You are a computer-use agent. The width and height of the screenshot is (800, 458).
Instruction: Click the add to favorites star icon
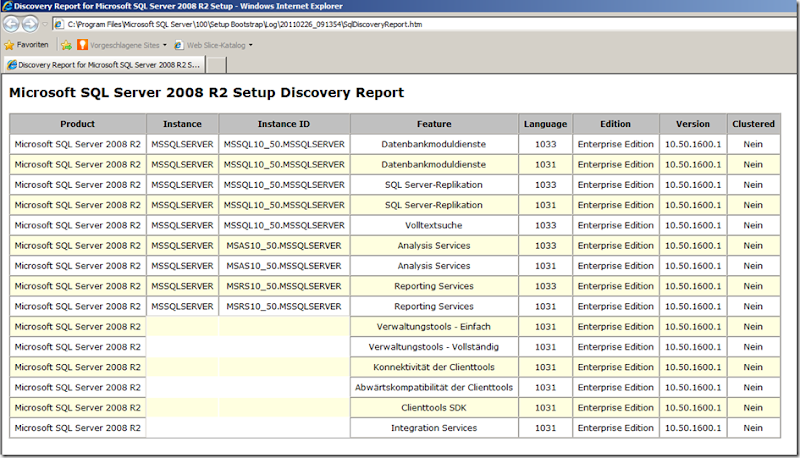pos(66,45)
